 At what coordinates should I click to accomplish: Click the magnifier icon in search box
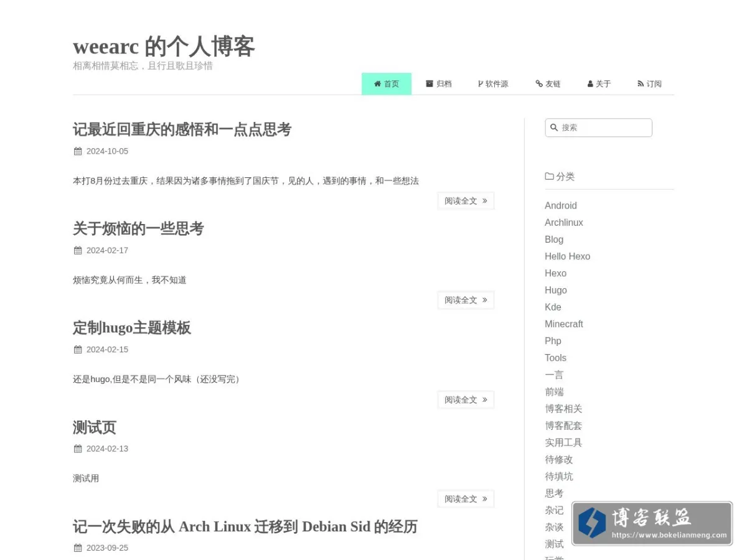coord(554,128)
